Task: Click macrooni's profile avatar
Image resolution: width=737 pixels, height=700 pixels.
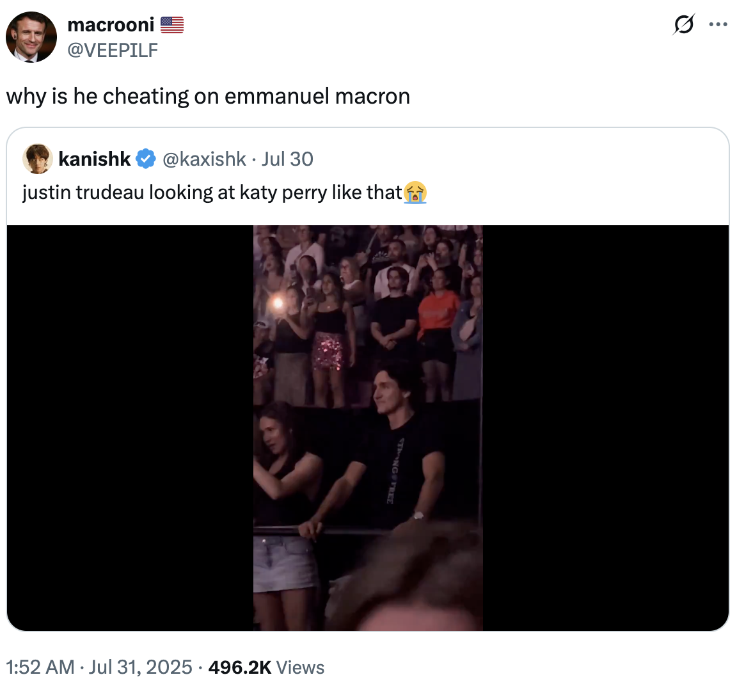Action: pyautogui.click(x=31, y=37)
